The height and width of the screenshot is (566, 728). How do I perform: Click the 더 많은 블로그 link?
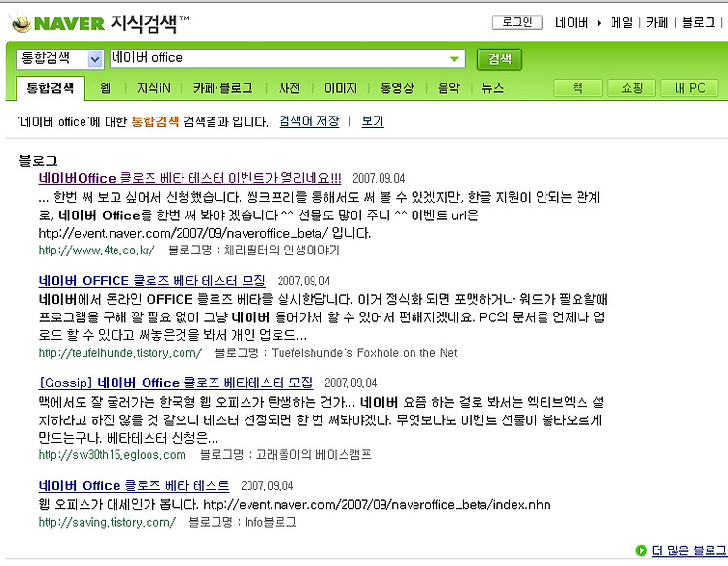(x=689, y=550)
